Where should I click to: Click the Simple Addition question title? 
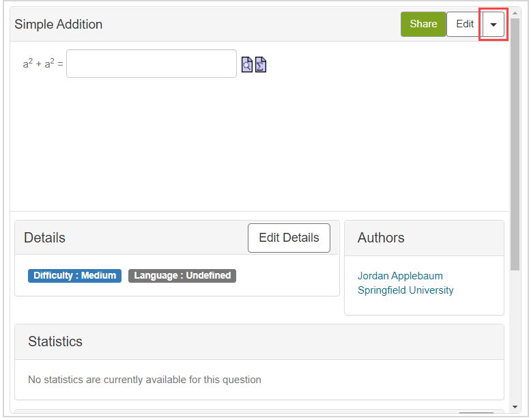tap(59, 25)
